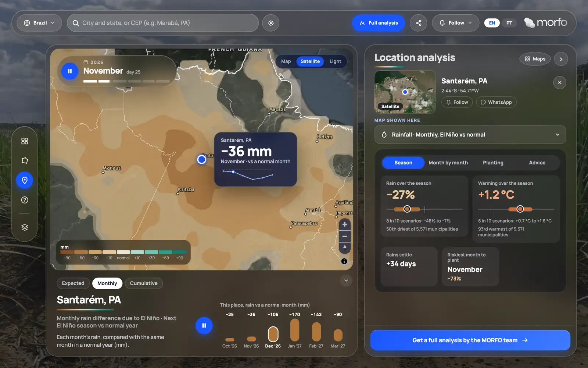Open the Planting tab
Viewport: 588px width, 368px height.
point(493,163)
